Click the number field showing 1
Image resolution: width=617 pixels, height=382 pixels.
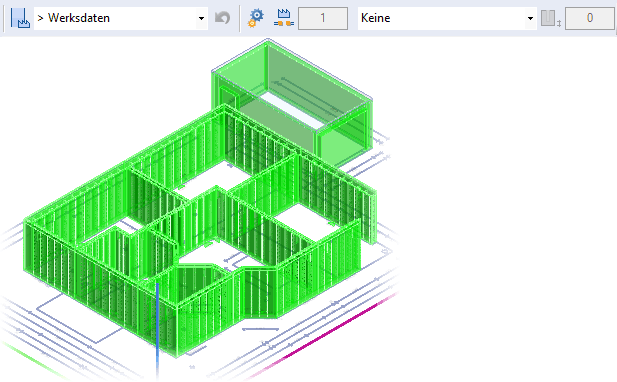pos(323,18)
